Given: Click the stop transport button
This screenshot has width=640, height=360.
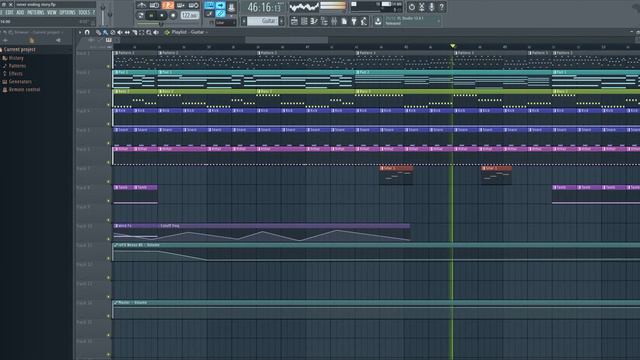Looking at the screenshot, I should [162, 16].
